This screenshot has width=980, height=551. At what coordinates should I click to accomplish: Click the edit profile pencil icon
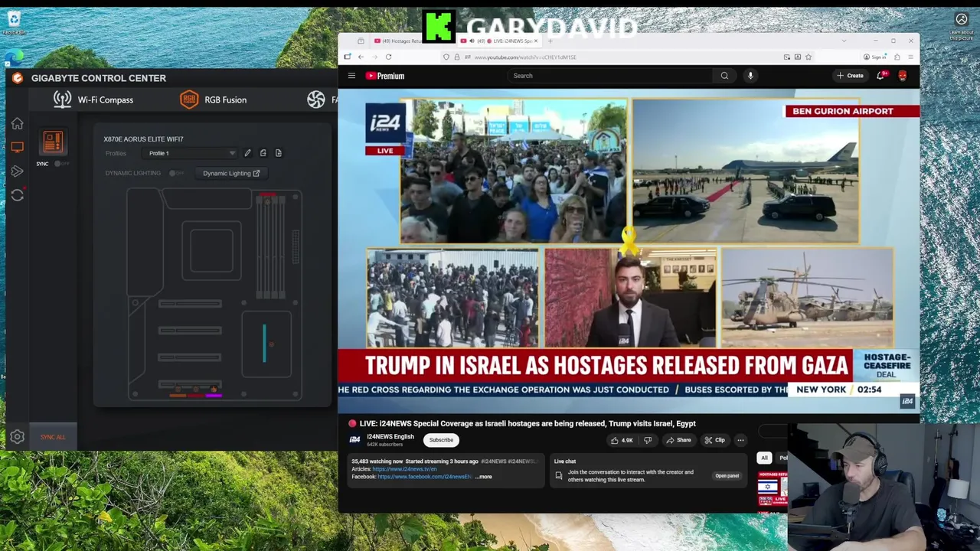247,153
